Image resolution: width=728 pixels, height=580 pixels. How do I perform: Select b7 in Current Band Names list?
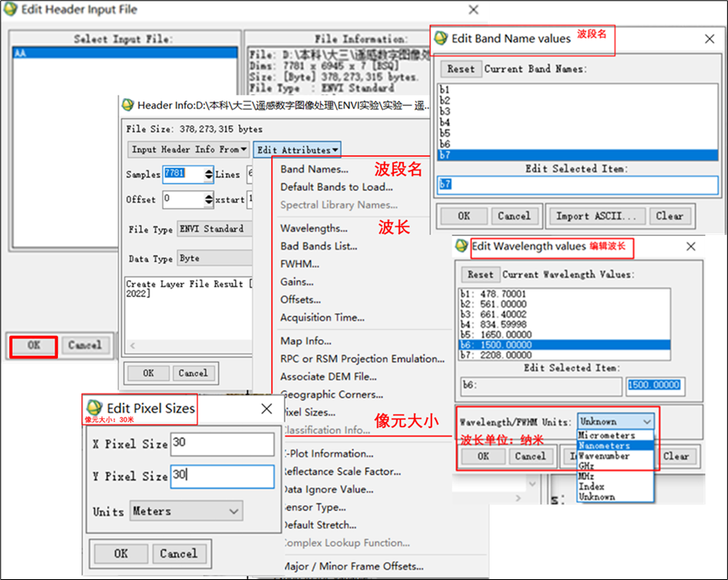(578, 154)
